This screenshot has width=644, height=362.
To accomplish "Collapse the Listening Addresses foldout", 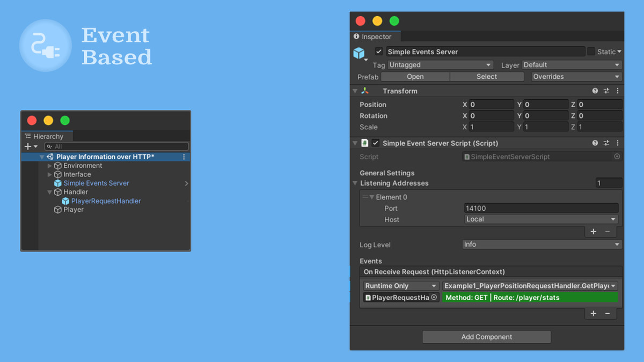I will (x=355, y=183).
